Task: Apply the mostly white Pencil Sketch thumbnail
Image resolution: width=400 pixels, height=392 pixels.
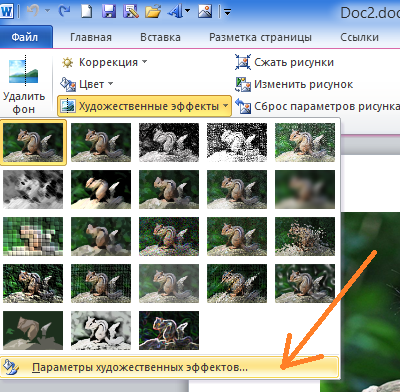Action: (x=237, y=142)
